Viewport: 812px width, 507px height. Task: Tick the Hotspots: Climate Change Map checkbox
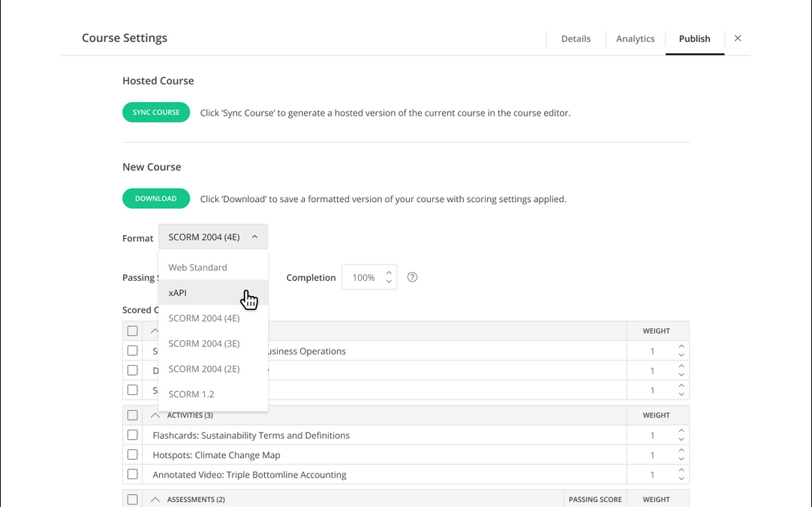click(133, 454)
